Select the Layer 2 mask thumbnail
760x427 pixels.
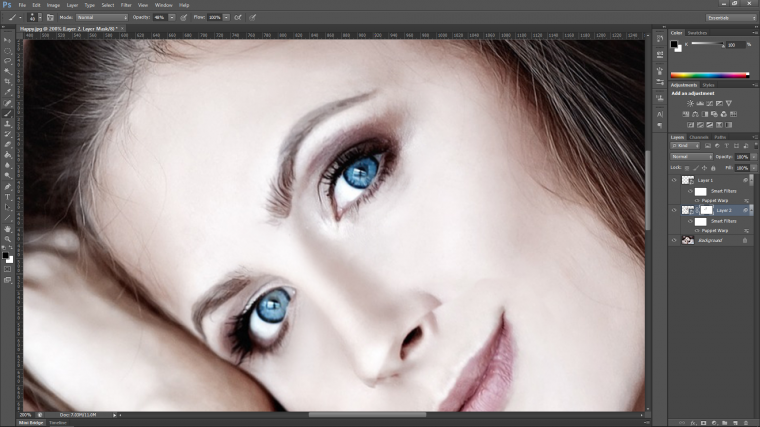(x=707, y=210)
